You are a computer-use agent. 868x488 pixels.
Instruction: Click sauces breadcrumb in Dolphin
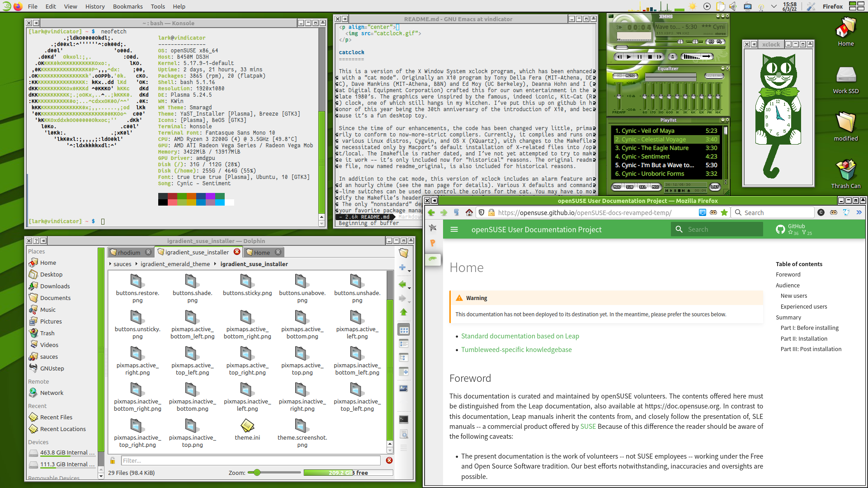coord(122,264)
